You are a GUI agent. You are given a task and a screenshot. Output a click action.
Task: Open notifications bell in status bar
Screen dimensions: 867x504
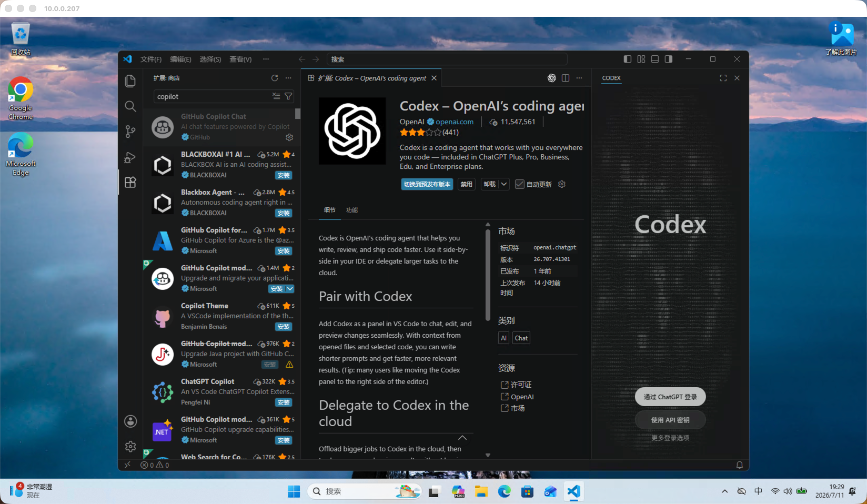click(740, 465)
